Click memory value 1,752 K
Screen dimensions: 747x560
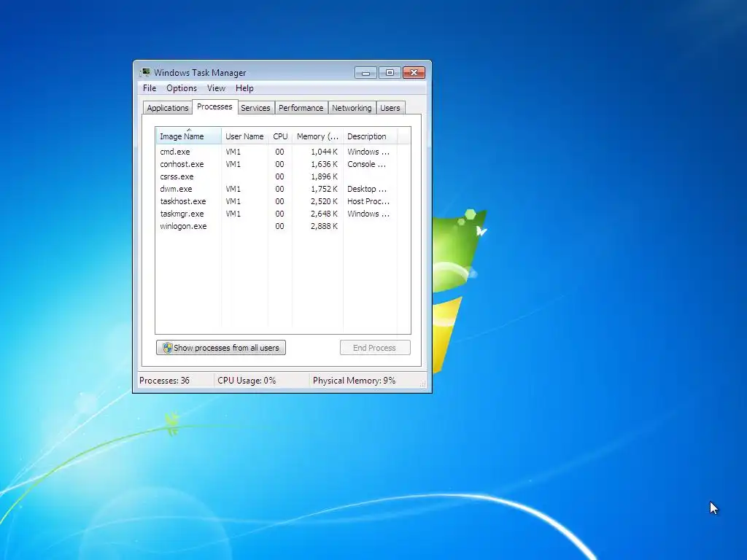(324, 189)
